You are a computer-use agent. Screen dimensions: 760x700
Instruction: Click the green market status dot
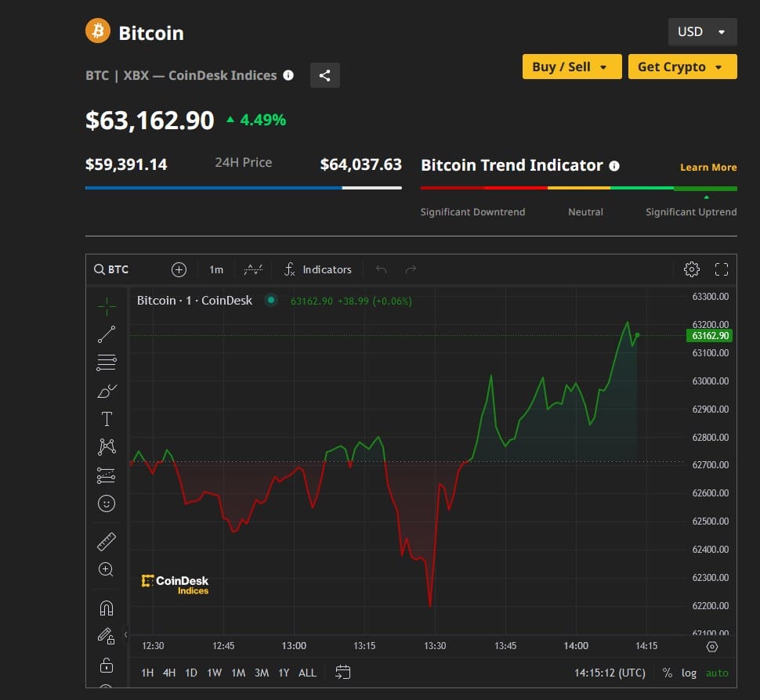pos(271,301)
